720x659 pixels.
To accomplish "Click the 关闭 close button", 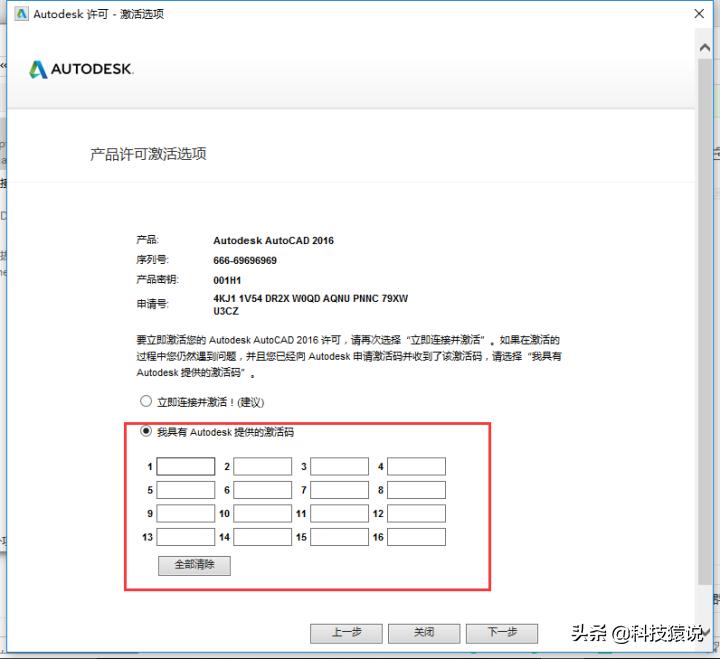I will (x=424, y=633).
